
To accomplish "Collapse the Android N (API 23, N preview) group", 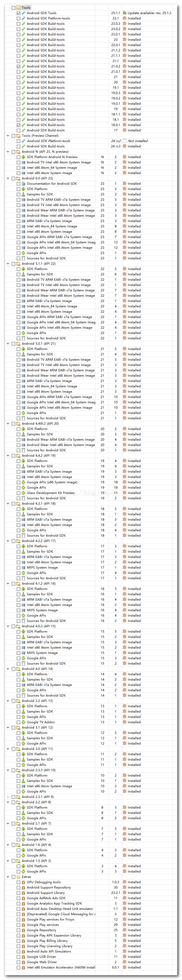I will click(x=8, y=151).
